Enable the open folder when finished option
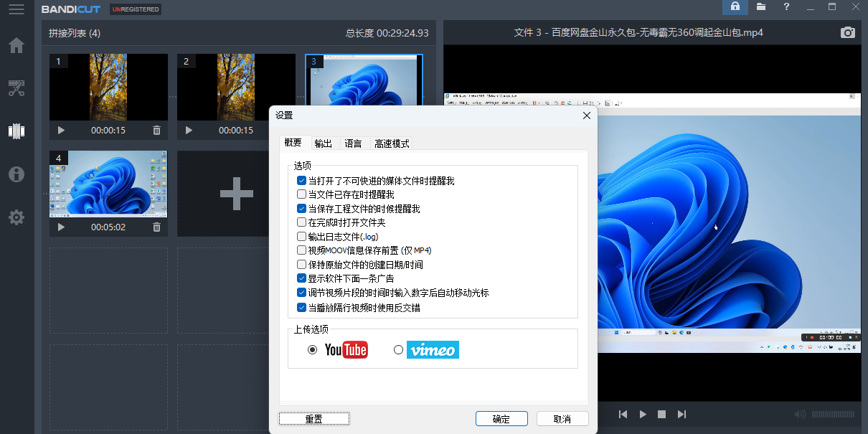 pyautogui.click(x=301, y=222)
